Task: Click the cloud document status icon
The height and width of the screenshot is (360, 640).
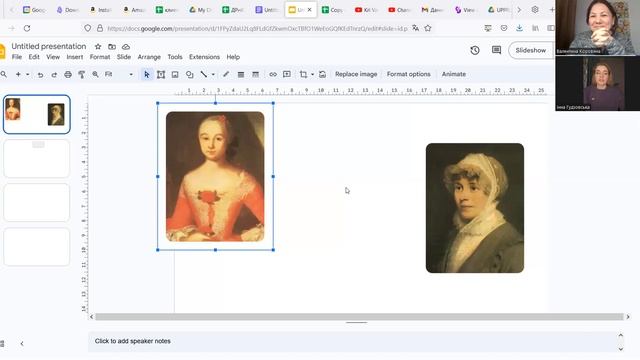Action: click(x=126, y=47)
